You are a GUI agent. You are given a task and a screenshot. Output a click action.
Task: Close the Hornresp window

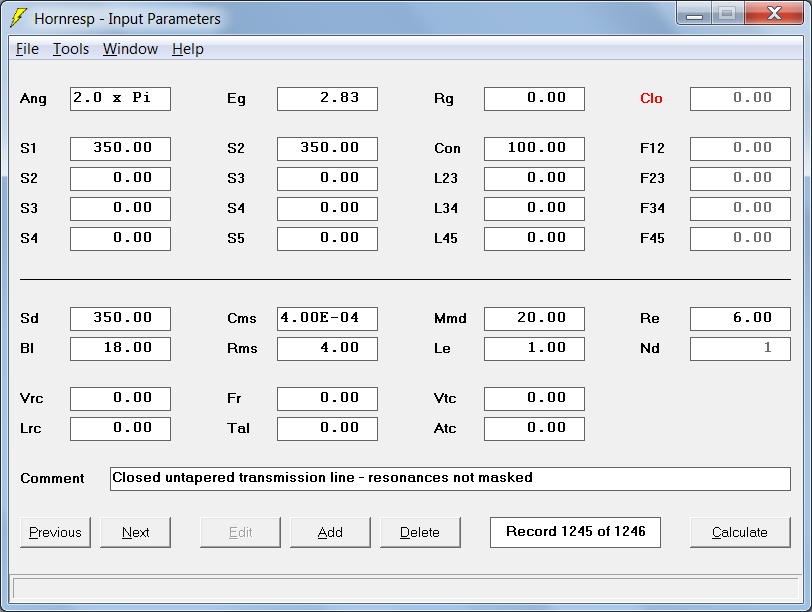(774, 13)
